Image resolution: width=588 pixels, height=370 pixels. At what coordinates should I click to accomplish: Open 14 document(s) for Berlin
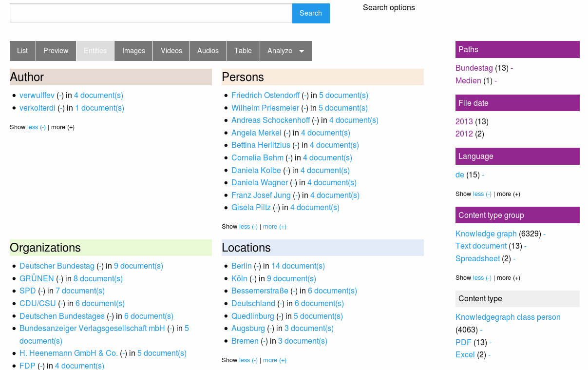click(298, 266)
